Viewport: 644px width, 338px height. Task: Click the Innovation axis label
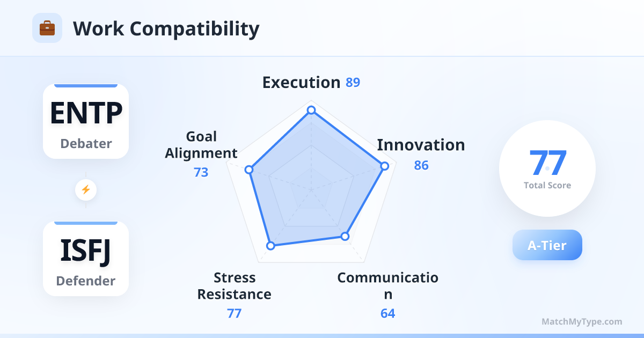point(421,145)
